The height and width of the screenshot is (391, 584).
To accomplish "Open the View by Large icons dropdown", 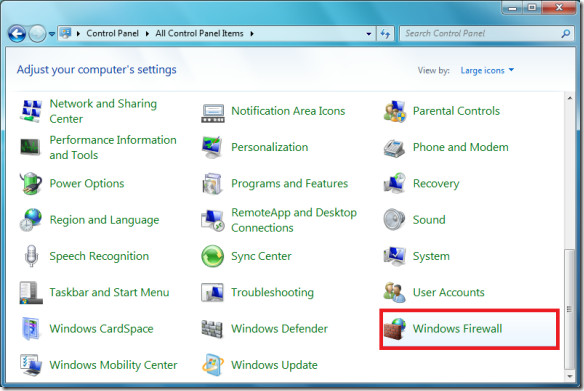I will click(487, 70).
